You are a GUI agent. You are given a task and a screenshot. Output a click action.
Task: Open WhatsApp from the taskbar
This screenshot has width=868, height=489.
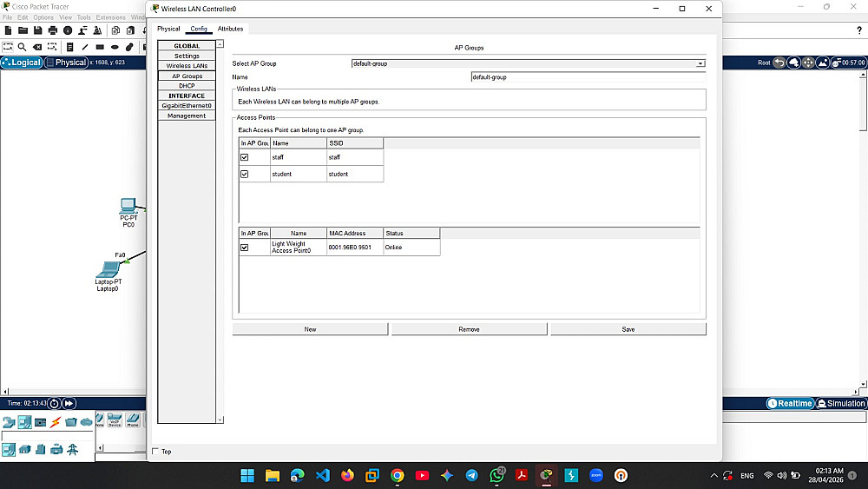[x=496, y=475]
